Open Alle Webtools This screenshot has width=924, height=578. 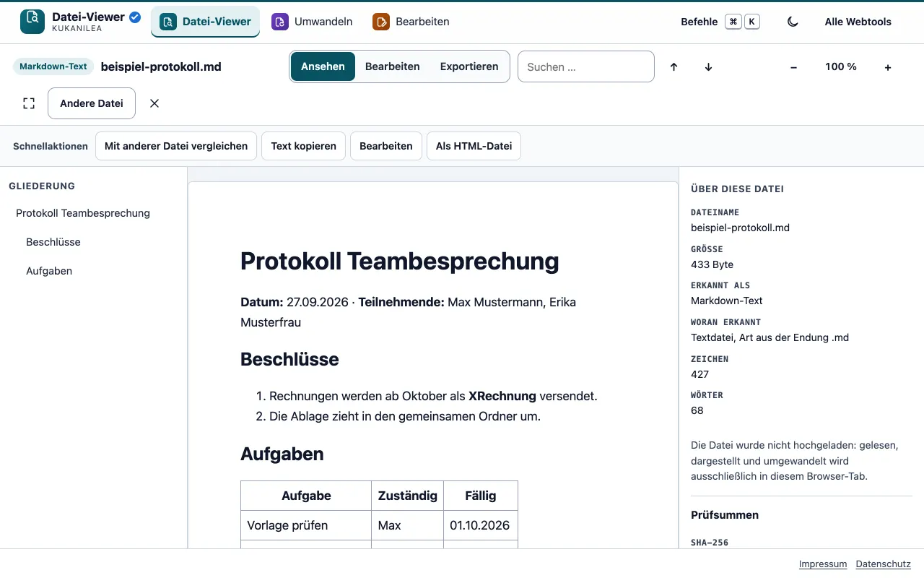[x=858, y=22]
